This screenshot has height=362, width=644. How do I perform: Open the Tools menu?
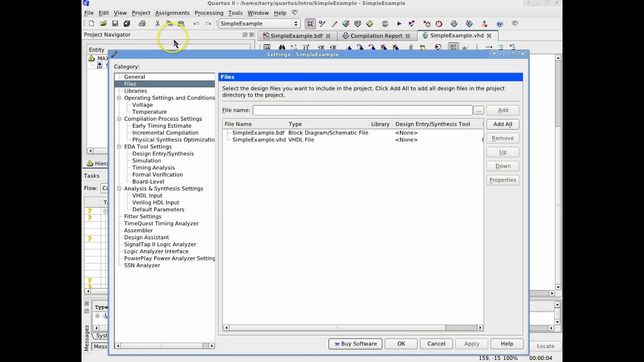coord(235,13)
